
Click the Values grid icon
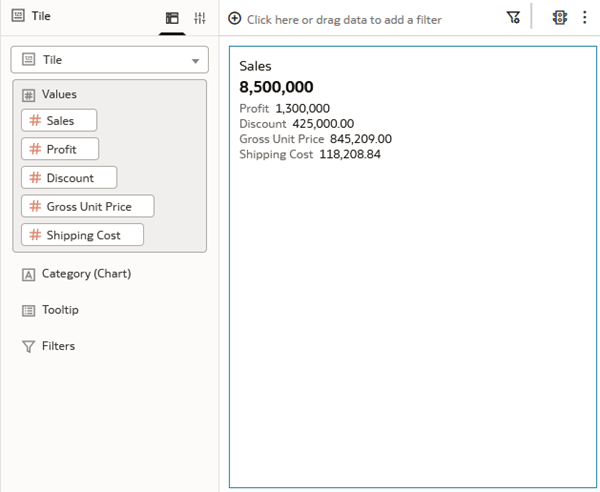(28, 95)
